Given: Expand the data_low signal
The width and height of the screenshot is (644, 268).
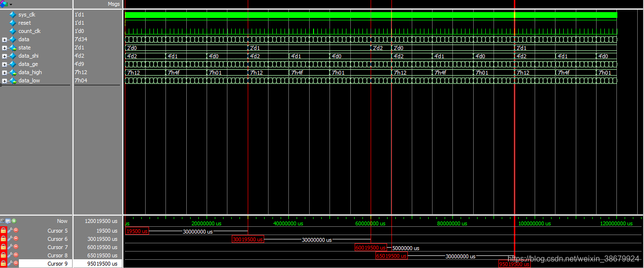Looking at the screenshot, I should 4,81.
